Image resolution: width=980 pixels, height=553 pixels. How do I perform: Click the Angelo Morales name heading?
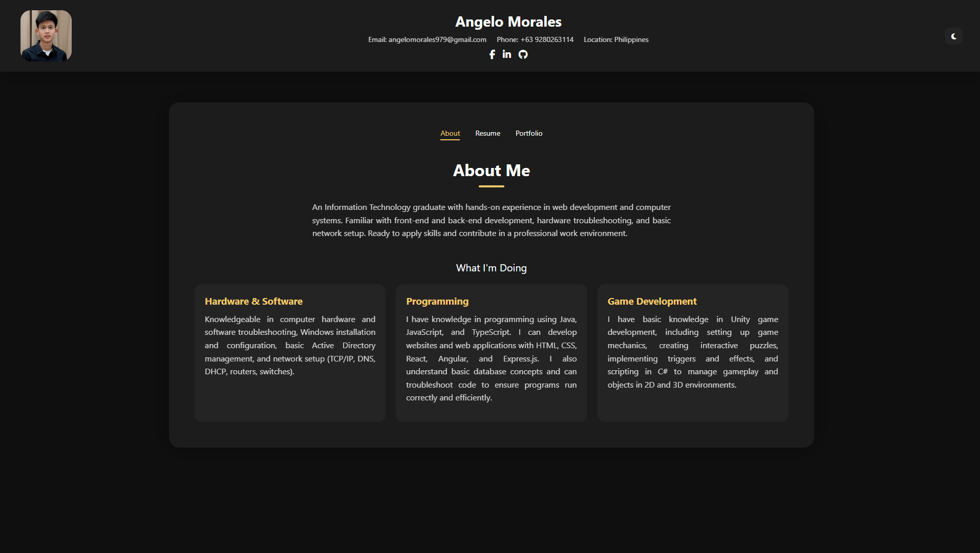(x=508, y=22)
